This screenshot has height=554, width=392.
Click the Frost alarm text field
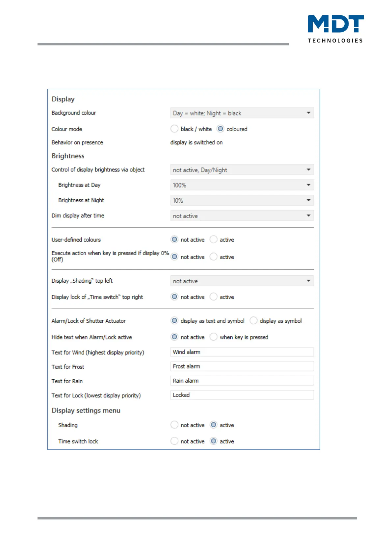pyautogui.click(x=242, y=366)
